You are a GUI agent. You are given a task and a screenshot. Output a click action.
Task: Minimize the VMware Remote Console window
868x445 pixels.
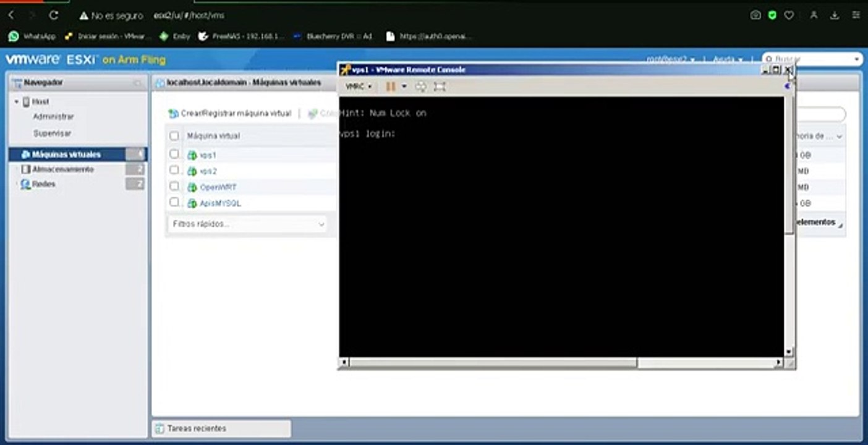click(x=765, y=70)
